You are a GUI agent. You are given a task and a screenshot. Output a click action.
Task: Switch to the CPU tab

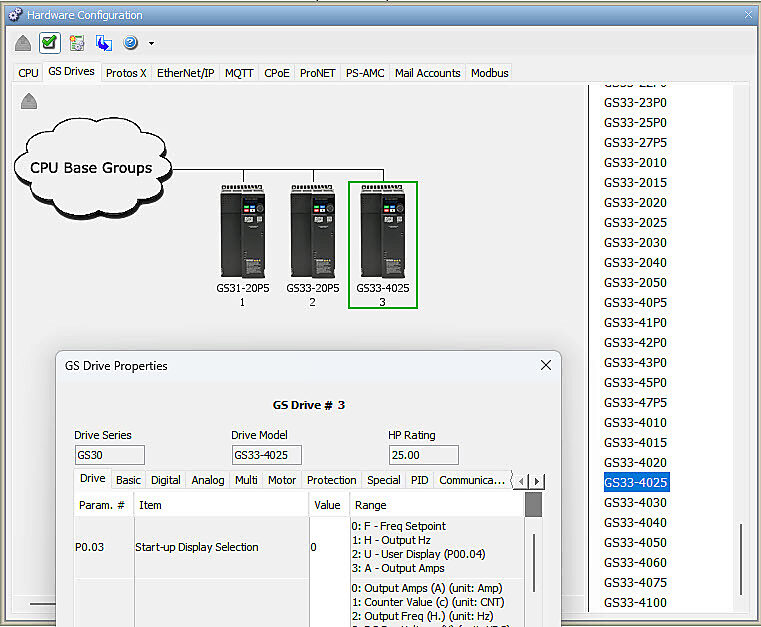tap(28, 73)
